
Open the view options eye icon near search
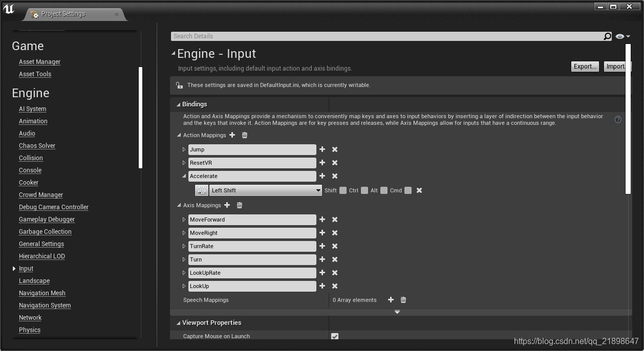619,36
